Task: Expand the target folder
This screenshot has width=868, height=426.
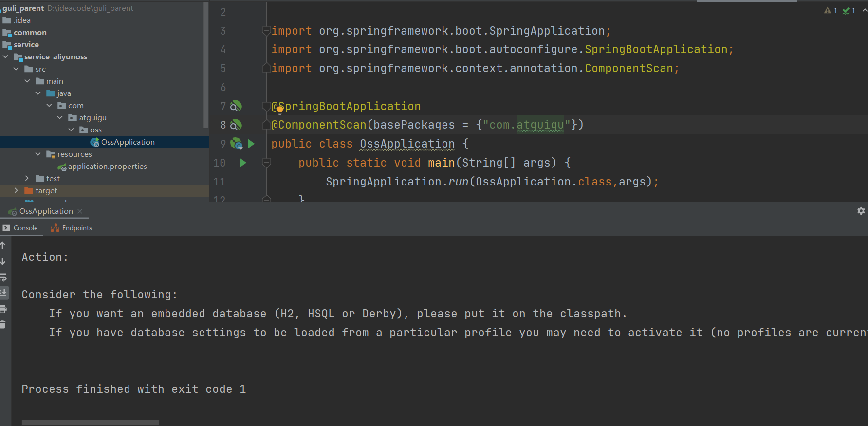Action: (16, 190)
